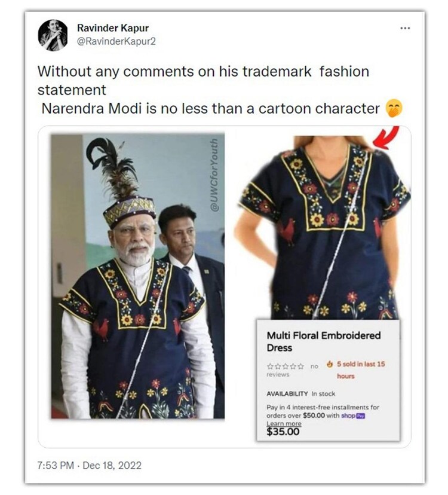Select the third rating star

286,366
